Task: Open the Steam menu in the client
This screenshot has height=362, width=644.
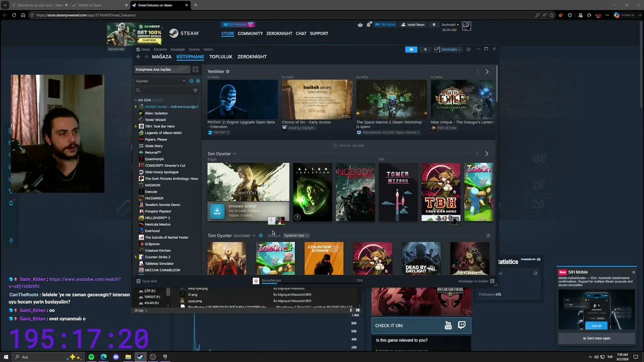Action: click(x=143, y=49)
